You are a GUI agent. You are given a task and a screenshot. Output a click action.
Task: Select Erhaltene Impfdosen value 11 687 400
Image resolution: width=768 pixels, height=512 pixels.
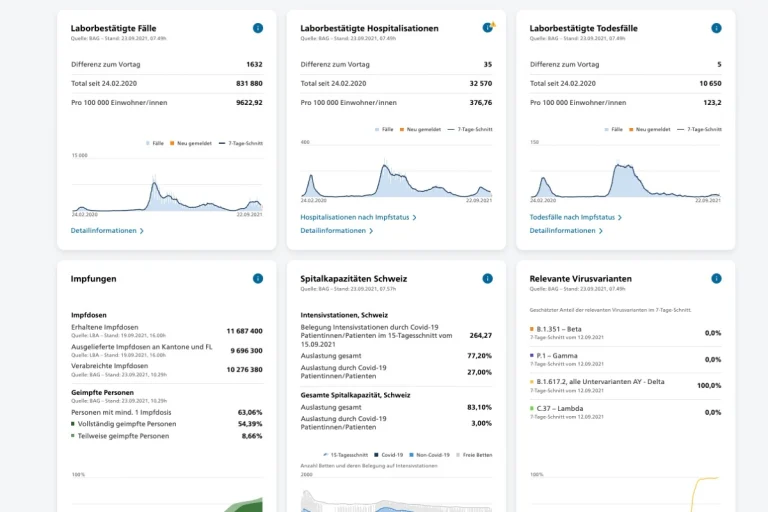[x=244, y=331]
